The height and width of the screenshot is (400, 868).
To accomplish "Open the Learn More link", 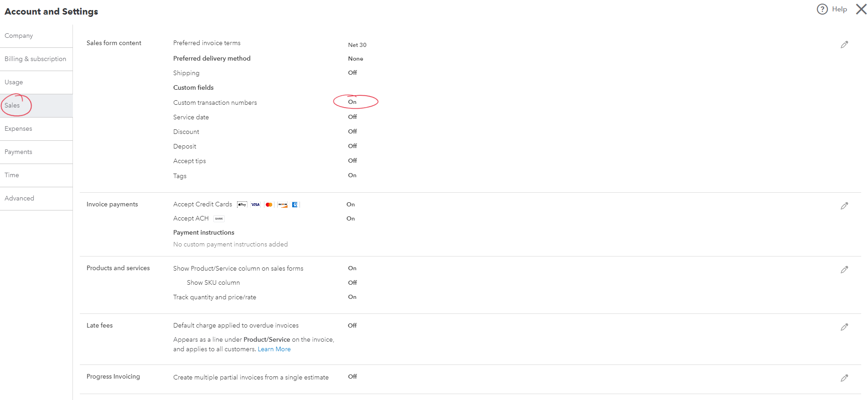I will pos(274,349).
